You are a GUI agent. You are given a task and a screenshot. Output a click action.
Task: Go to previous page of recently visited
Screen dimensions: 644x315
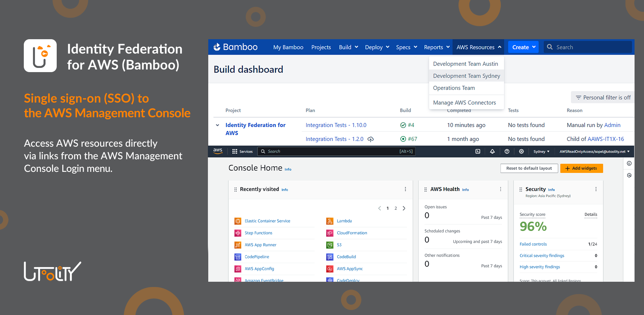click(x=379, y=208)
